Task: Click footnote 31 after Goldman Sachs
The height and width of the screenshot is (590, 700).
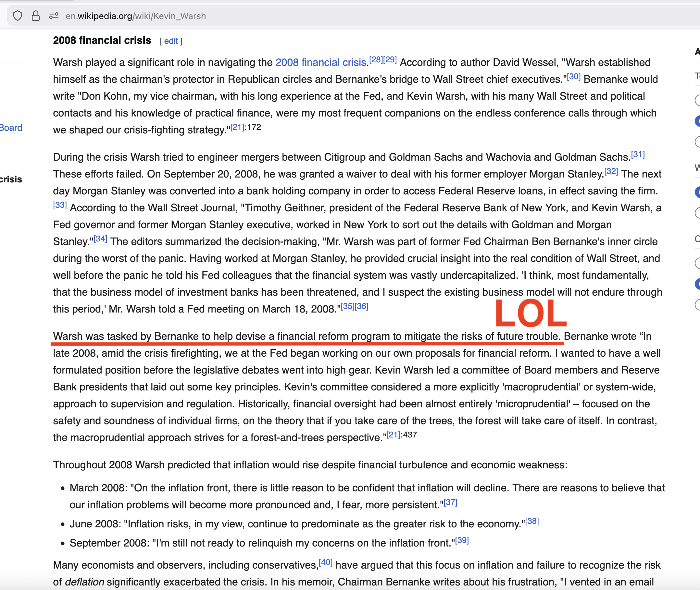Action: [x=638, y=154]
